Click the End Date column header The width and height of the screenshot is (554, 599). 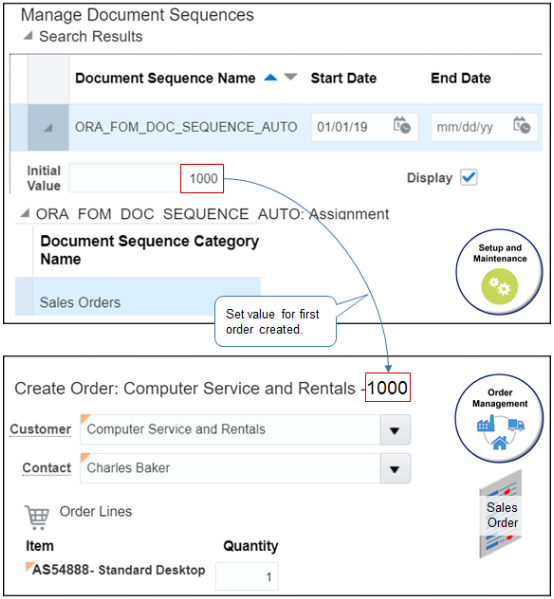pyautogui.click(x=461, y=78)
